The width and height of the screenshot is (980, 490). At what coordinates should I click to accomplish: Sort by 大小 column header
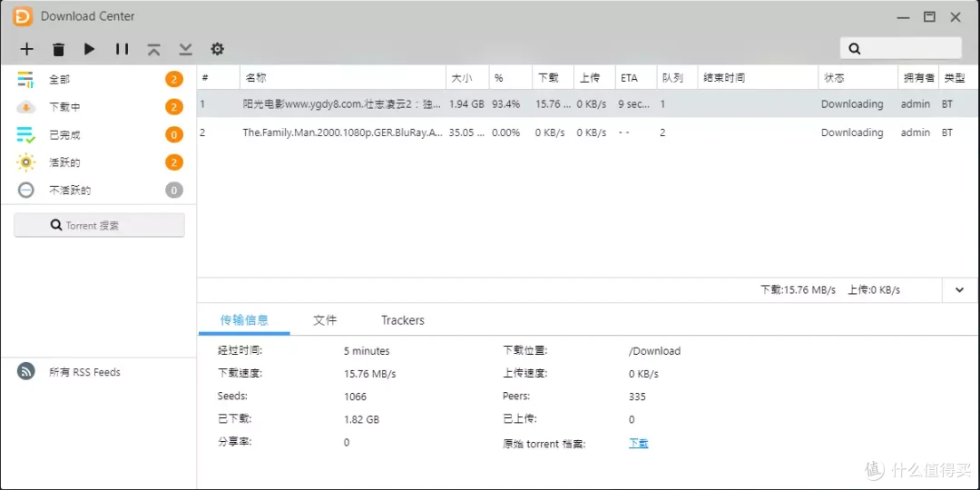pos(467,78)
